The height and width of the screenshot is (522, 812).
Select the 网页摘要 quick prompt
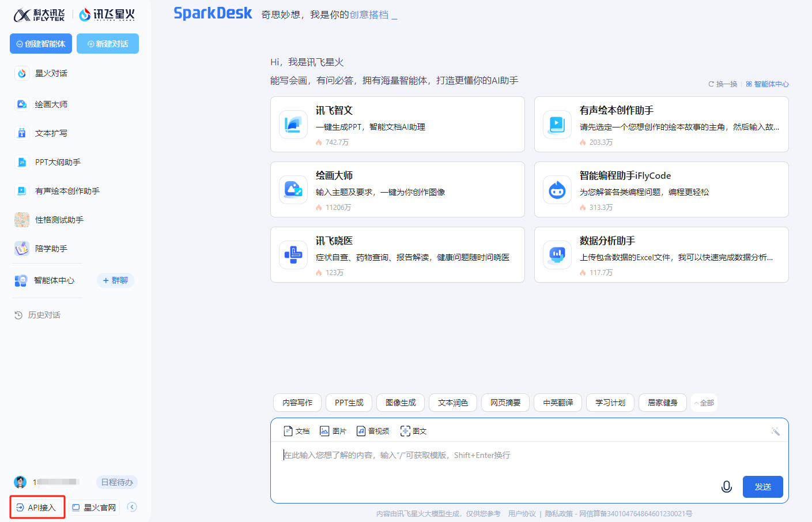click(505, 403)
